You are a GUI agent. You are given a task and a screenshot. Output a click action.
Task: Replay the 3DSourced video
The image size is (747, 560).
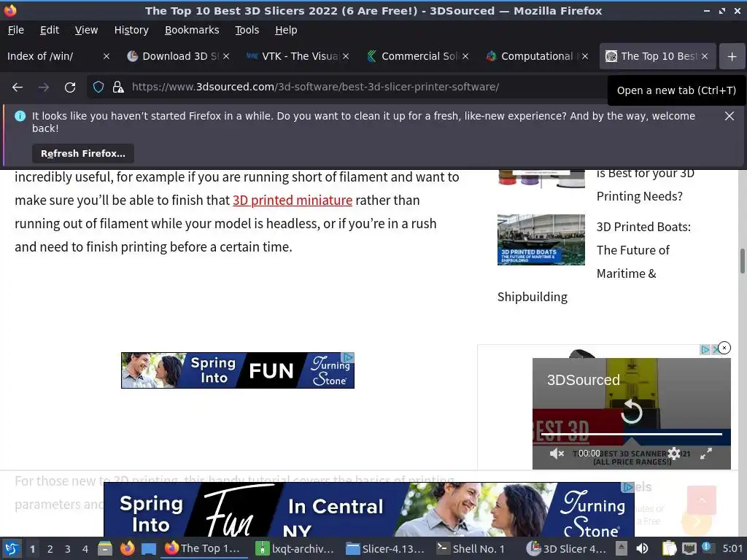point(632,412)
